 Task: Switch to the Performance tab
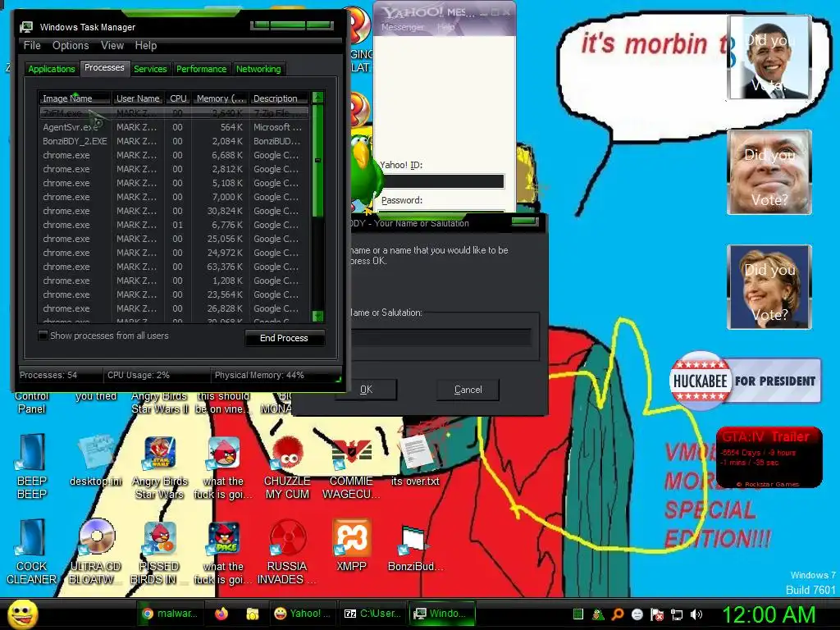pos(202,69)
